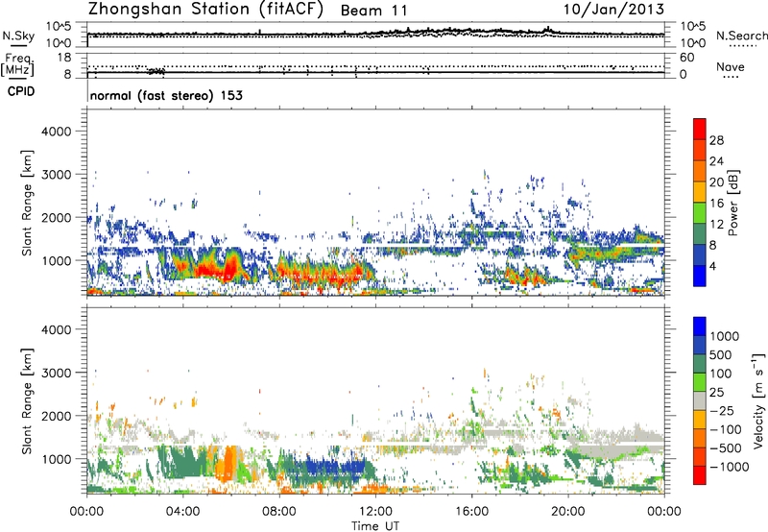Click the '3000' tick on the velocity panel

tap(56, 373)
